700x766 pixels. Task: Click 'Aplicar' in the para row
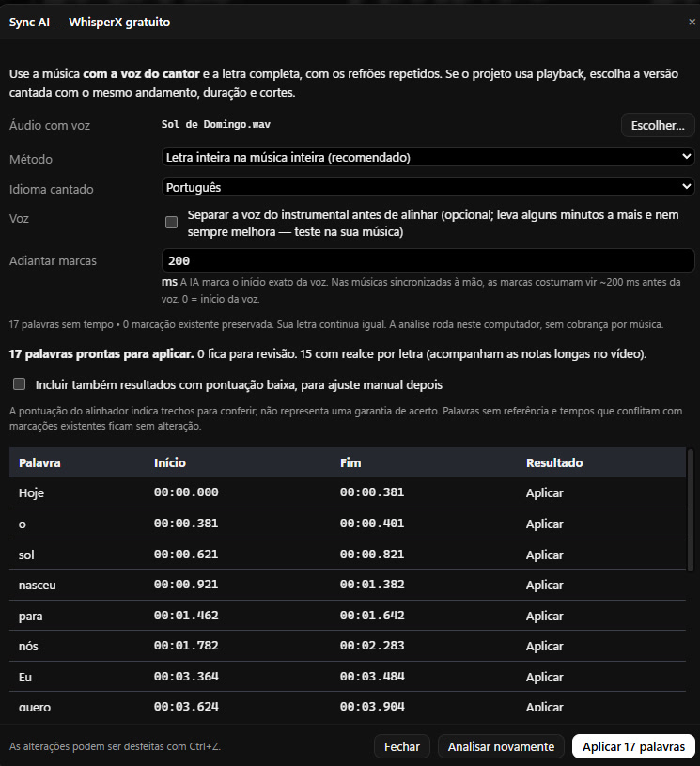coord(545,616)
